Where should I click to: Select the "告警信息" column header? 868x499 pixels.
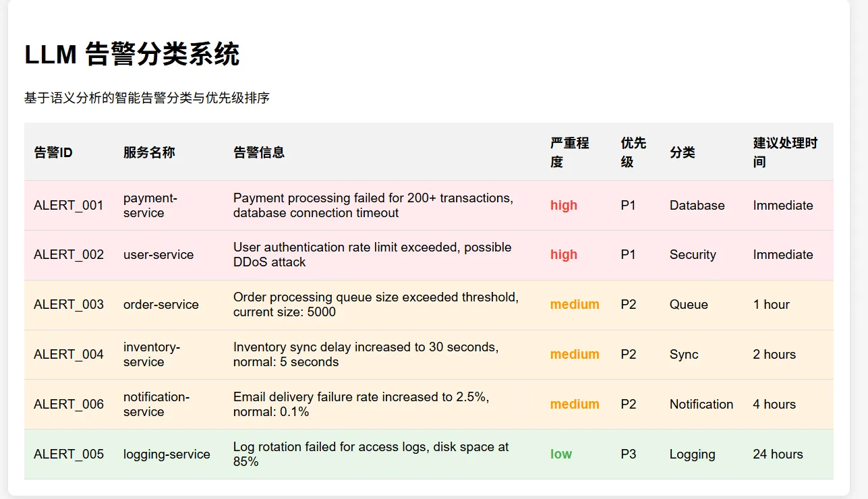click(259, 152)
